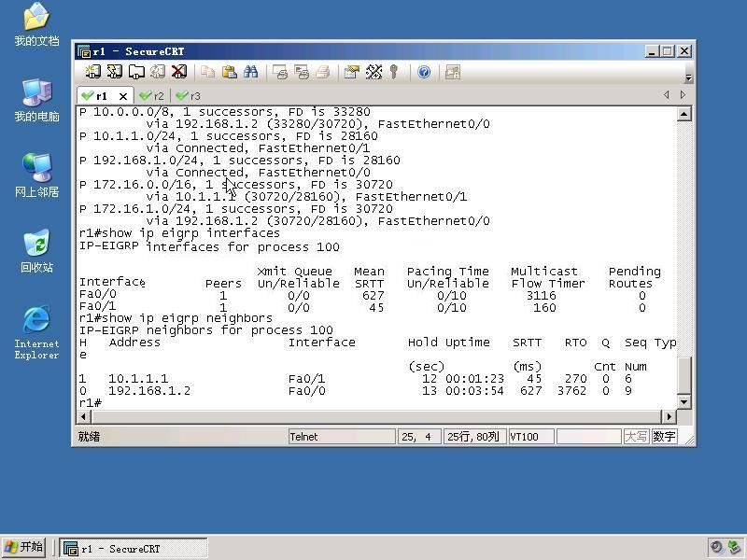Screen dimensions: 747x560
Task: Click the horizontal scrollbar right arrow
Action: [x=669, y=416]
